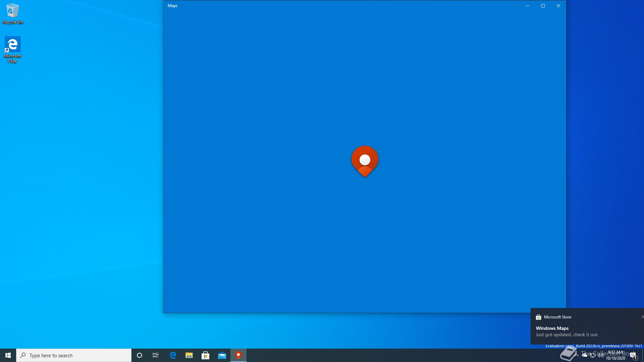Screen dimensions: 644x362
Task: Launch Microsoft Edge from the taskbar
Action: click(x=173, y=355)
